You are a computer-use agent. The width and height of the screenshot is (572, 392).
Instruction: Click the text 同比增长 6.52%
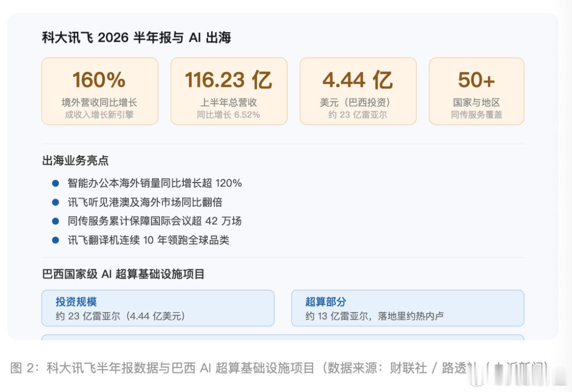click(x=229, y=115)
